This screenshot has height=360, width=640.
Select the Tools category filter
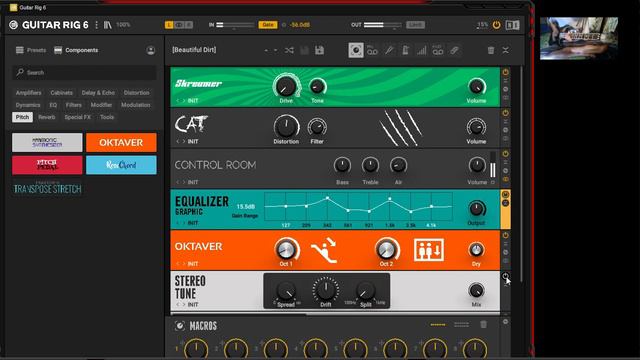click(107, 117)
